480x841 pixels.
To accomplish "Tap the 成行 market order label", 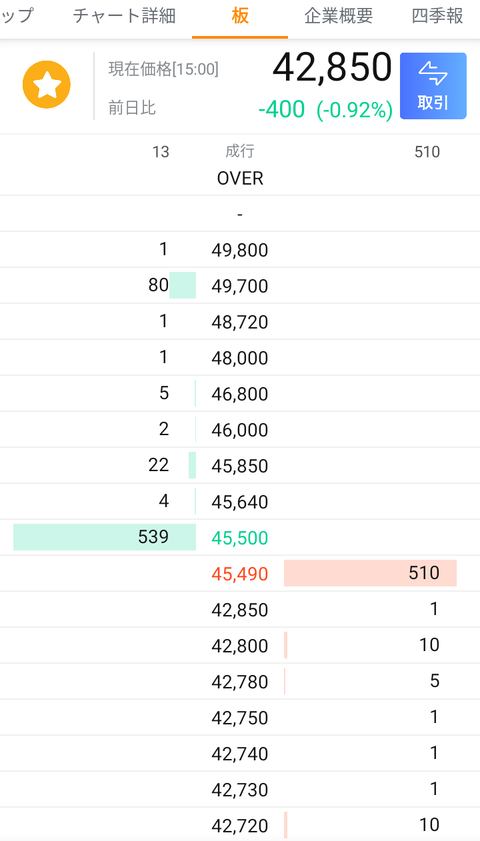I will [x=240, y=152].
